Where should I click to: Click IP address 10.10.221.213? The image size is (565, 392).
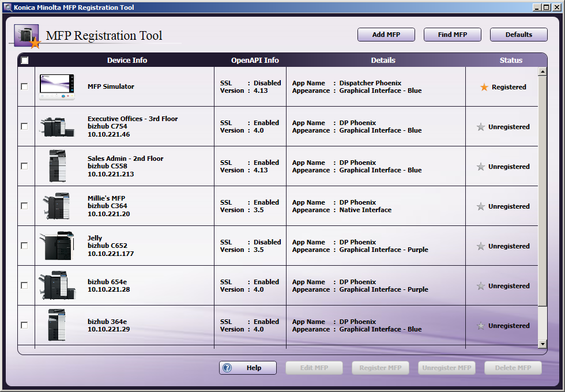(111, 174)
